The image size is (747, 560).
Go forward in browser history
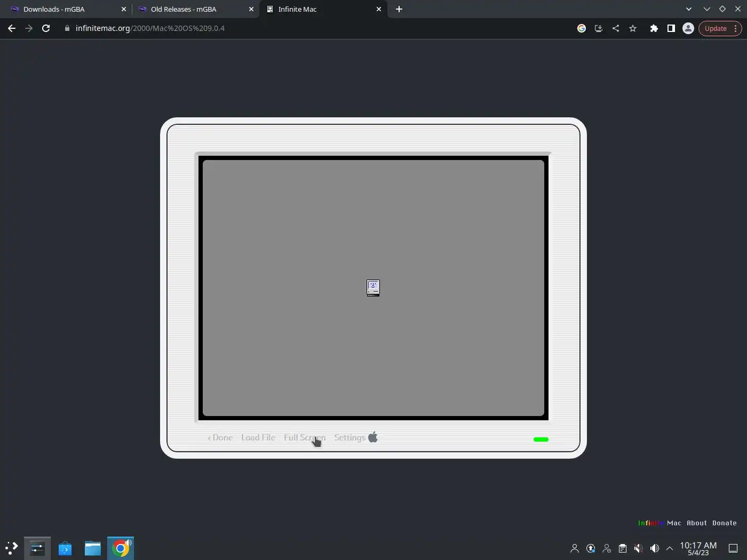pos(29,28)
